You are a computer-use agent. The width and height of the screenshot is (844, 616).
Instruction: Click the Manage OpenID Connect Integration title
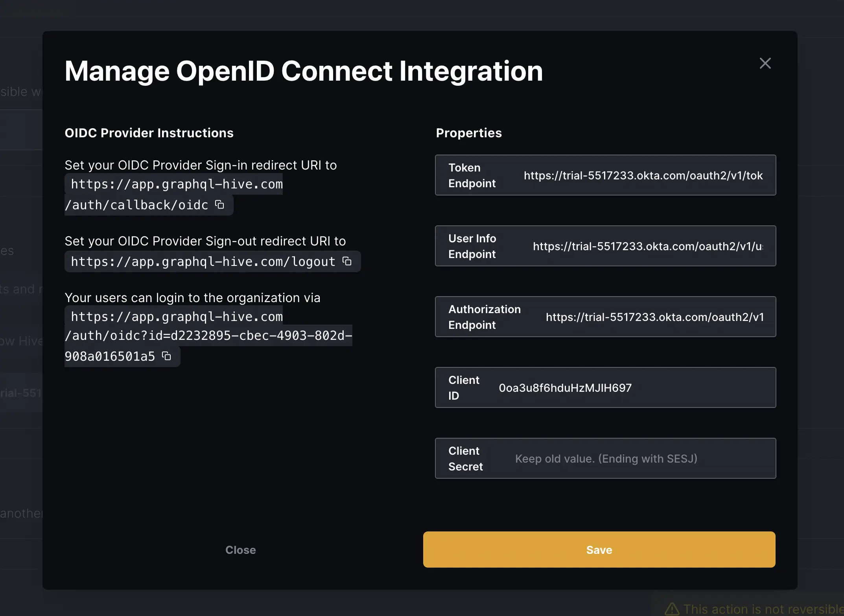point(304,71)
